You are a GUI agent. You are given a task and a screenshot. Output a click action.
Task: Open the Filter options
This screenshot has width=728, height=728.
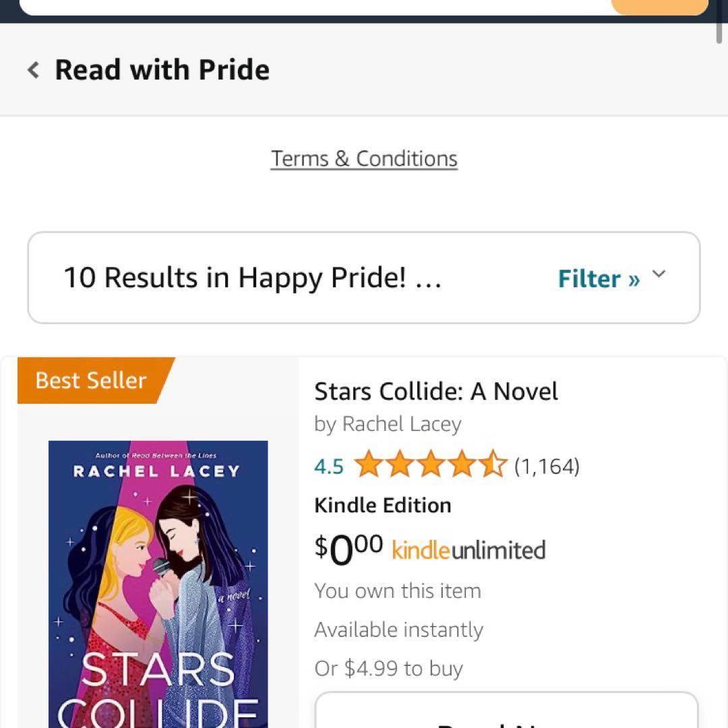[x=598, y=278]
